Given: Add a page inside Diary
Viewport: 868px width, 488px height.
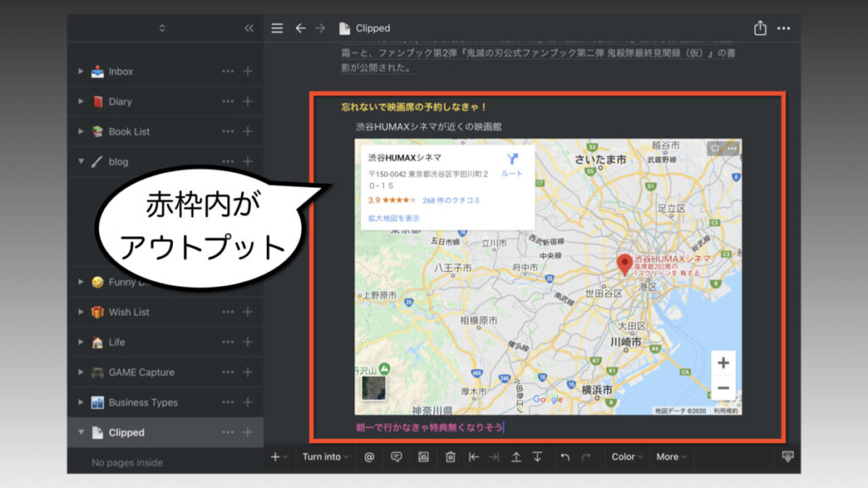Looking at the screenshot, I should click(248, 102).
